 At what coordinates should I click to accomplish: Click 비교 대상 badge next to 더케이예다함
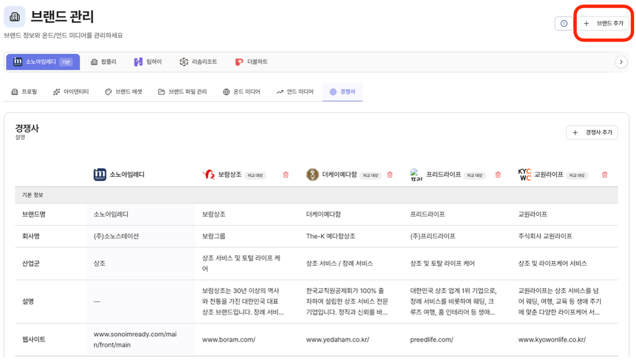click(370, 175)
